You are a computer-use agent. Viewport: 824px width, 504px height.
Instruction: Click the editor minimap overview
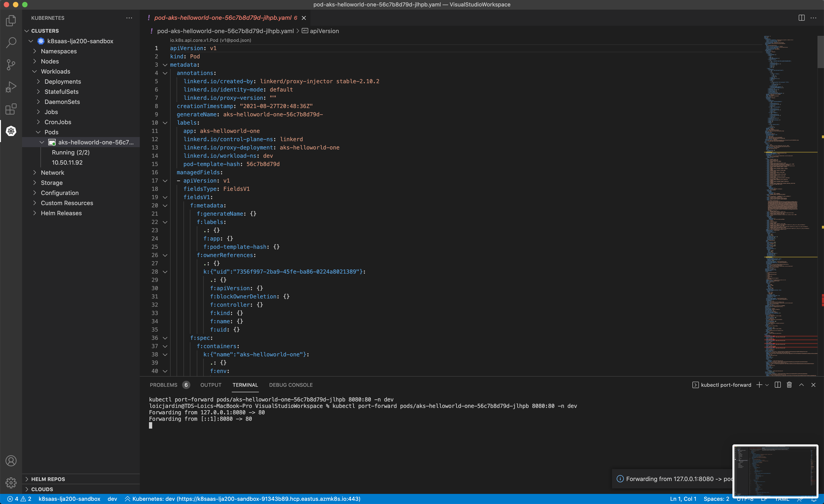click(790, 206)
